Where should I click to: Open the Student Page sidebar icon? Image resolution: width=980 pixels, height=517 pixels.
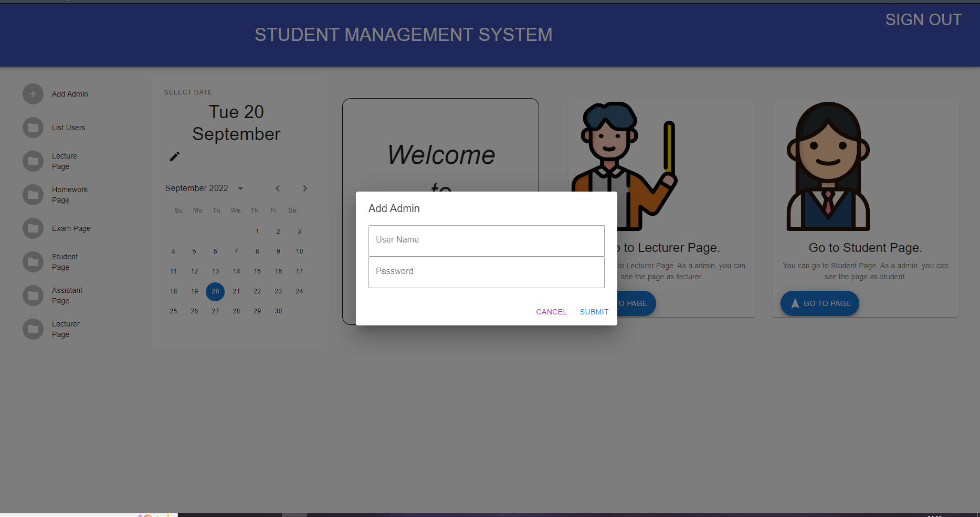(x=33, y=262)
